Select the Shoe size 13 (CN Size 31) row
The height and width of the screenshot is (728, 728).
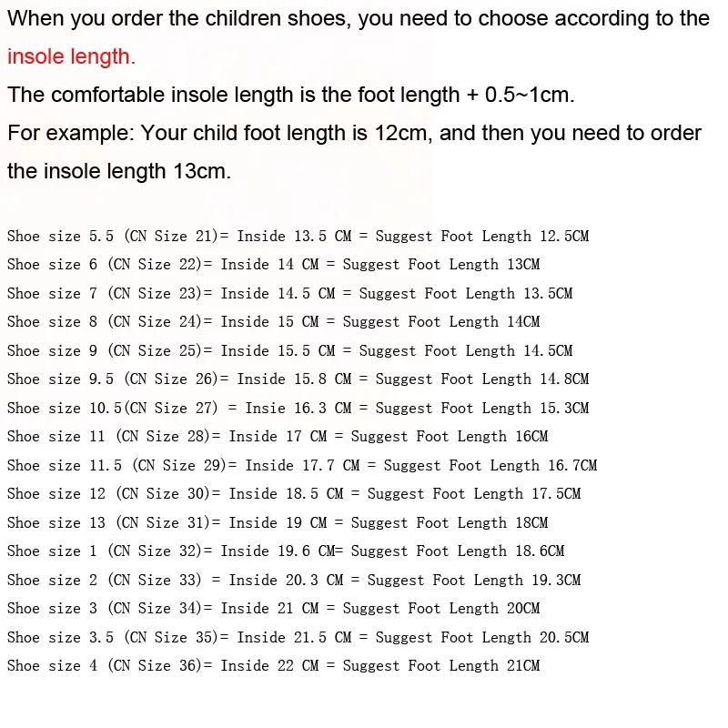(x=278, y=523)
